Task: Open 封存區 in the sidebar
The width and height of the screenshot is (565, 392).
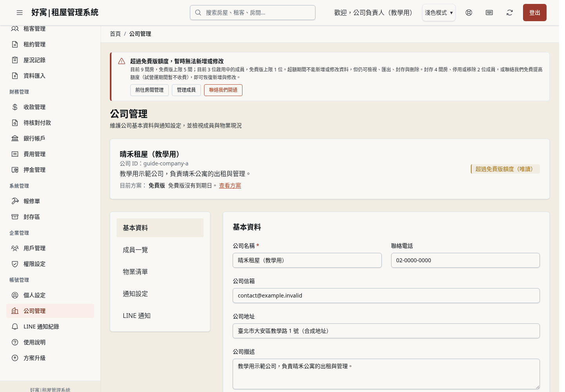Action: coord(50,217)
